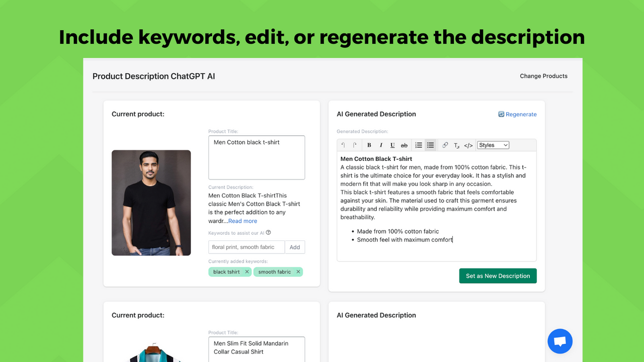Select the Redo icon in the editor toolbar
The width and height of the screenshot is (644, 362).
356,145
